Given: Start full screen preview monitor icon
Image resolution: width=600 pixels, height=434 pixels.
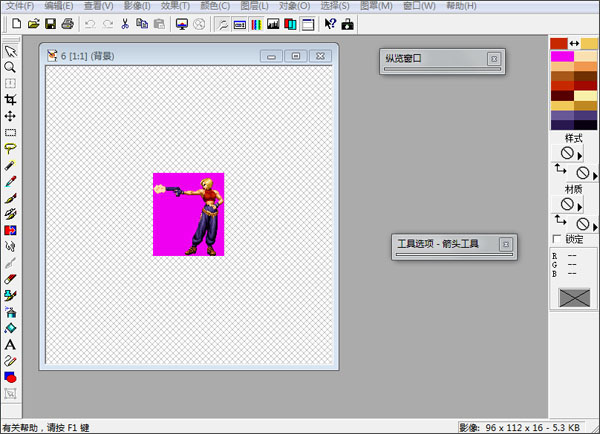Looking at the screenshot, I should (182, 24).
